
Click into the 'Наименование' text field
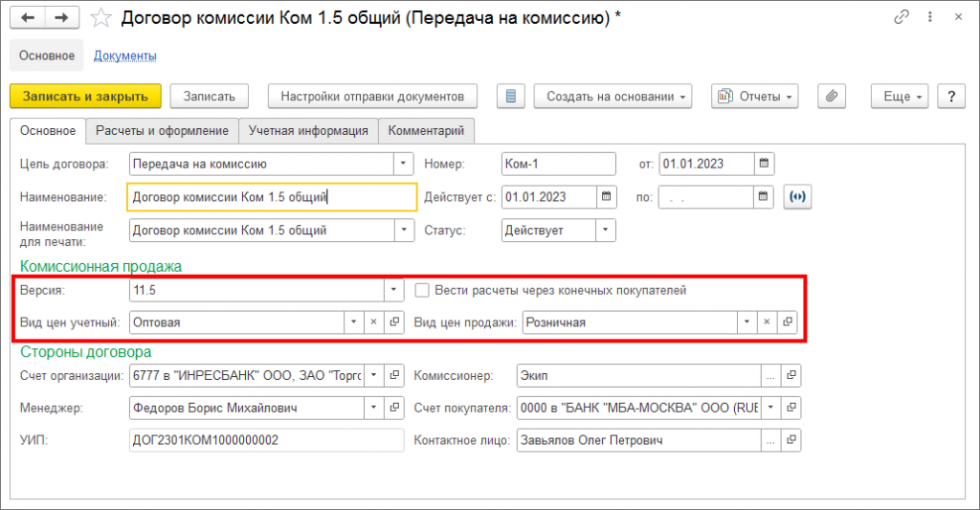tap(272, 197)
